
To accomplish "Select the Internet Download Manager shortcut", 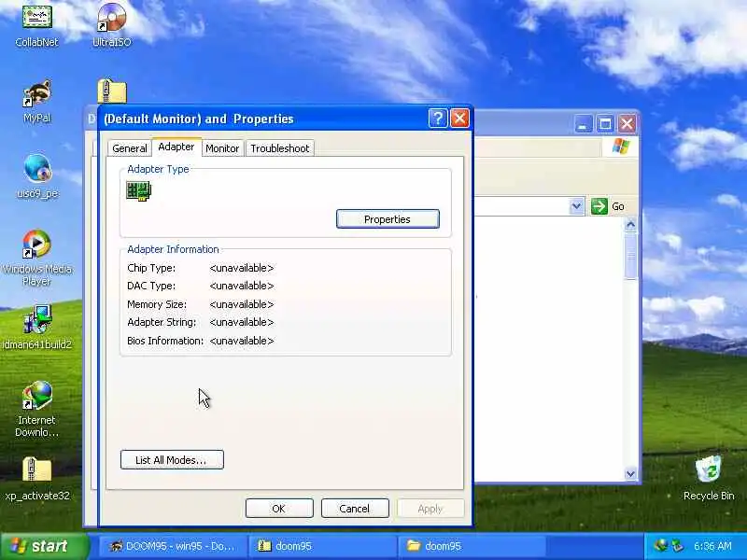I will (x=36, y=409).
